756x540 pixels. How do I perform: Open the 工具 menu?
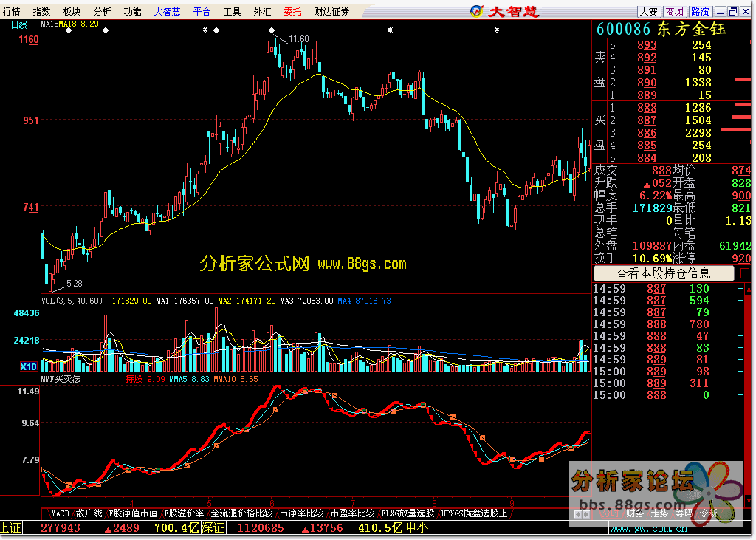(232, 12)
